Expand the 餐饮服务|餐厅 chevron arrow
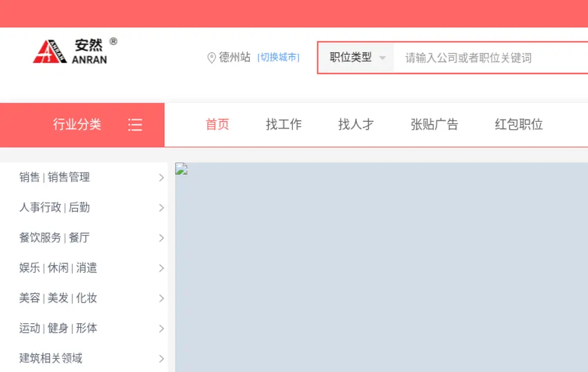Viewport: 588px width, 372px height. 161,238
